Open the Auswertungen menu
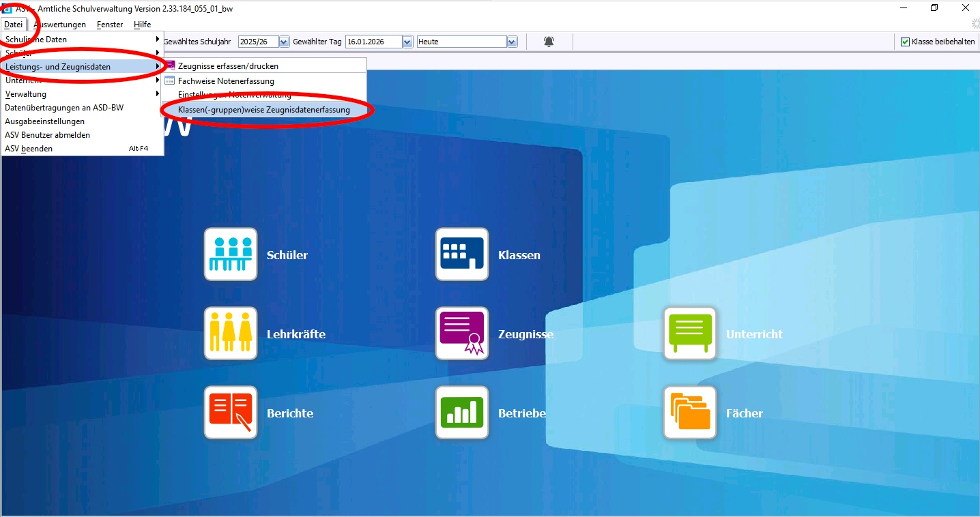Screen dimensions: 980x517 point(61,25)
